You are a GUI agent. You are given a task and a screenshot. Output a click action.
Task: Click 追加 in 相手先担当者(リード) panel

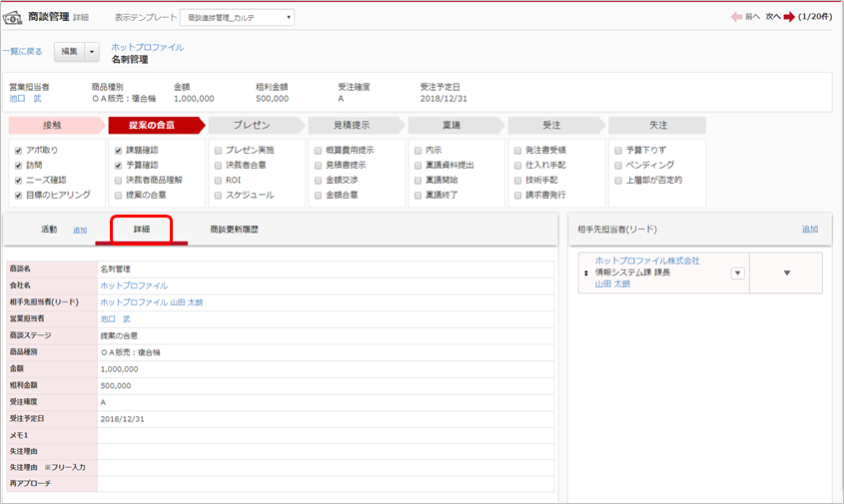click(810, 230)
